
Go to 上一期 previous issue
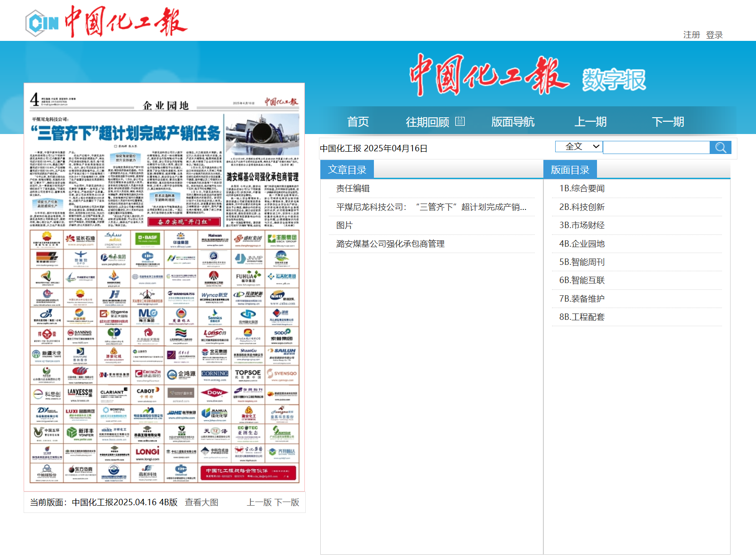coord(590,122)
